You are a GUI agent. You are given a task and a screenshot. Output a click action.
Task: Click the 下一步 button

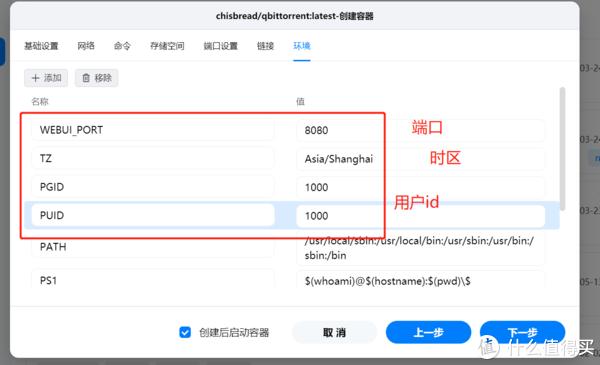tap(522, 332)
